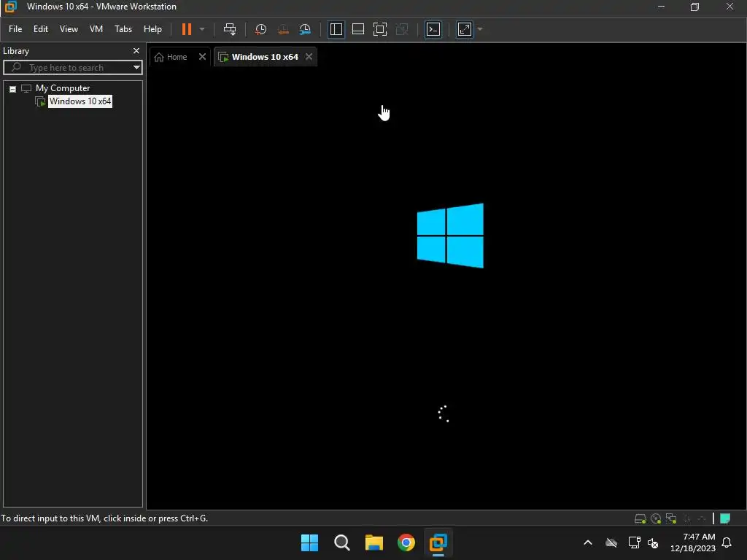Viewport: 747px width, 560px height.
Task: Open File Explorer from the taskbar
Action: 374,542
